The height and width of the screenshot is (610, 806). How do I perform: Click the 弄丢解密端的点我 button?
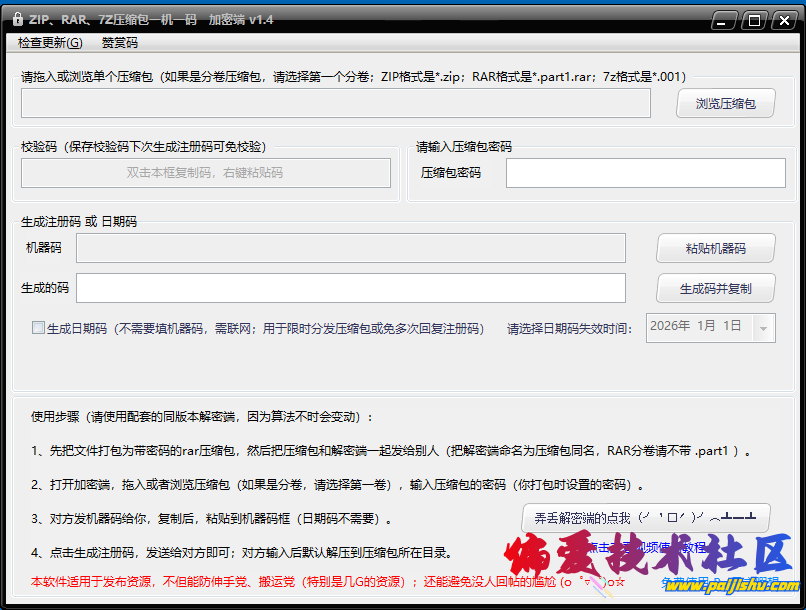(645, 518)
